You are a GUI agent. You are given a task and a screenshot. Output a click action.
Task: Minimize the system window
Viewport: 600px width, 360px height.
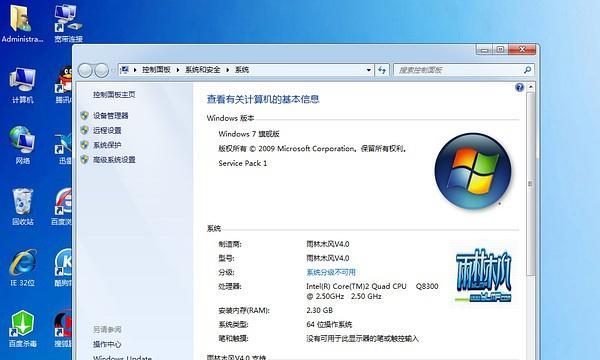pos(485,49)
